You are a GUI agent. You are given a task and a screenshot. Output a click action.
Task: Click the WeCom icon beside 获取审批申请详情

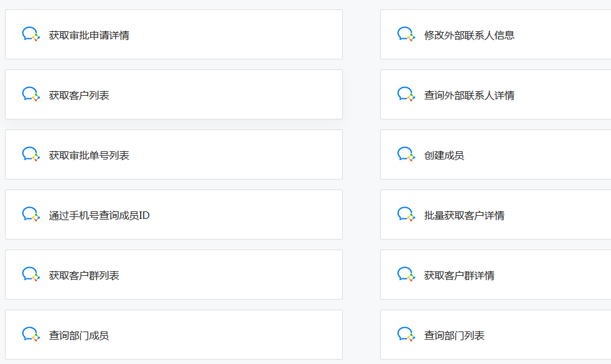pos(31,34)
